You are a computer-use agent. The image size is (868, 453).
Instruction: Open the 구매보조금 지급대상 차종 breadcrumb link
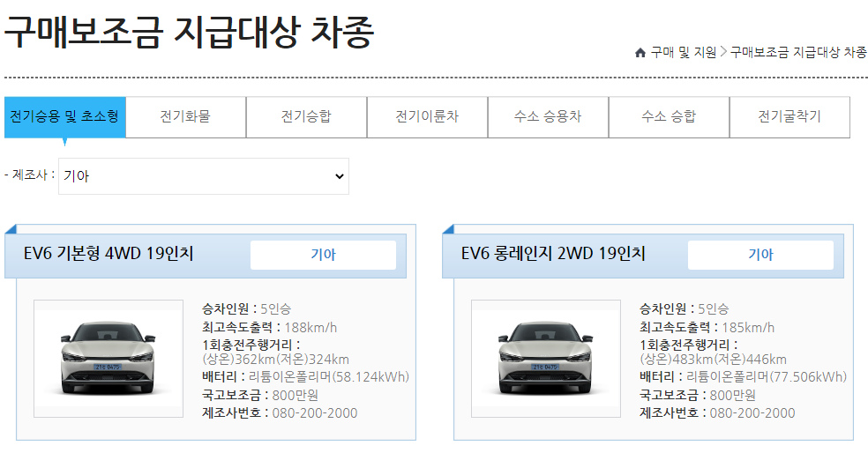[798, 53]
